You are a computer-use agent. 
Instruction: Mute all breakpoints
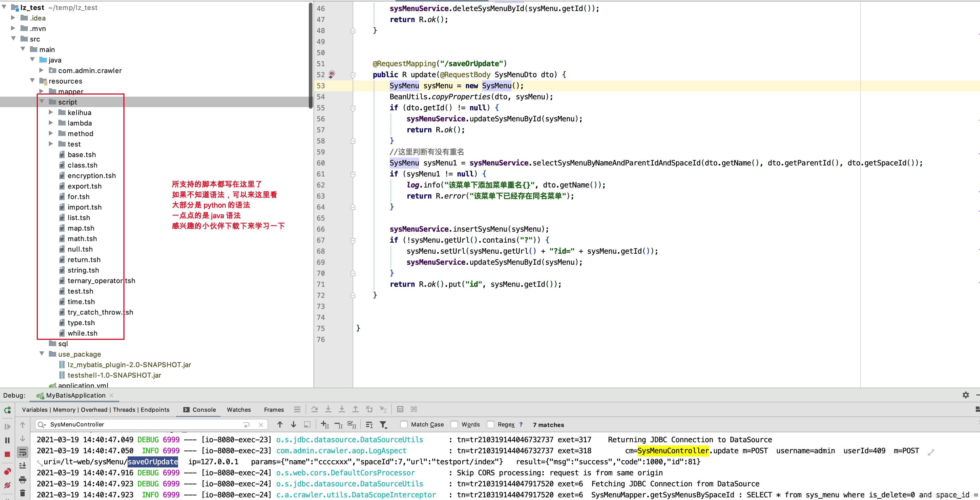click(x=7, y=485)
